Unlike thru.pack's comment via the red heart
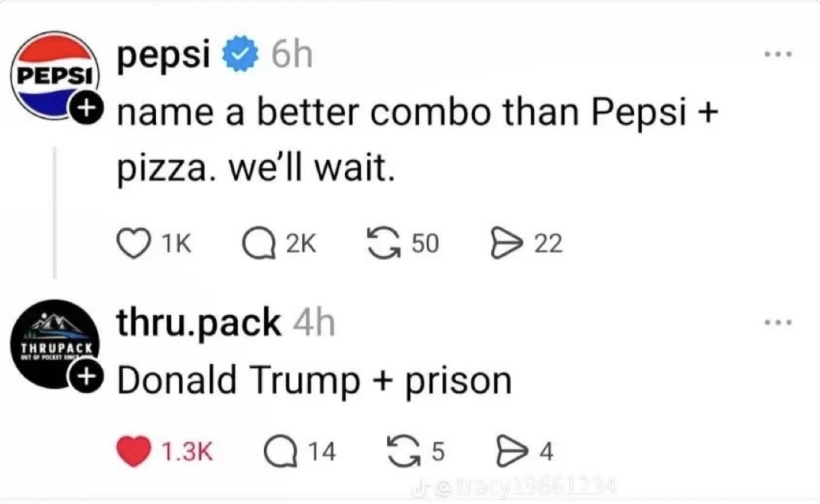Image resolution: width=820 pixels, height=504 pixels. 133,451
